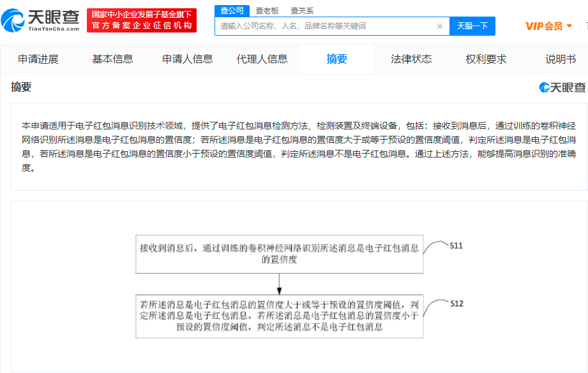588x373 pixels.
Task: Click the S11 label in the diagram
Action: click(x=456, y=246)
